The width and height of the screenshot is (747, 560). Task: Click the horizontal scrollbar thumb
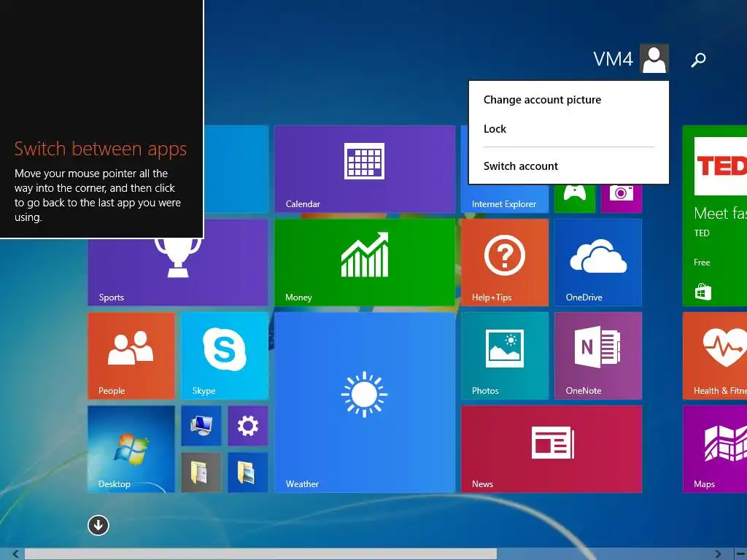[x=260, y=554]
